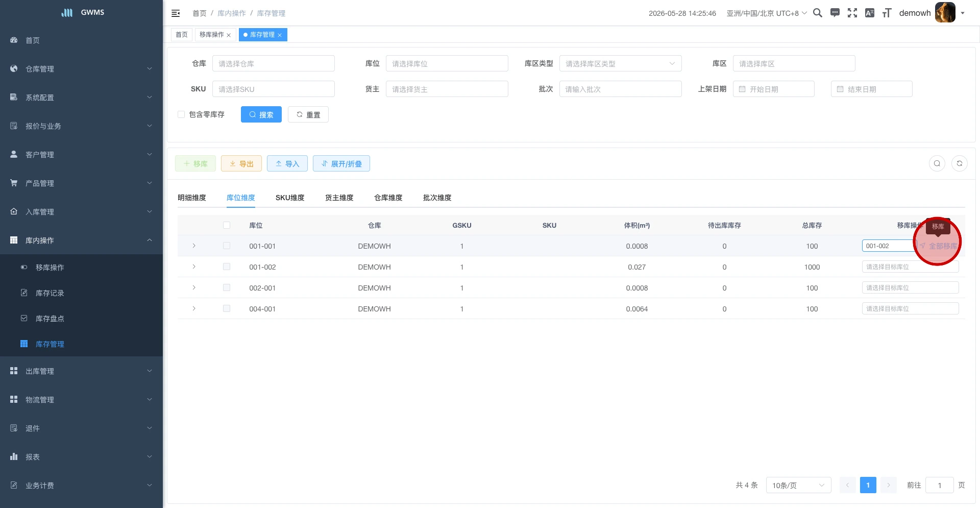Screen dimensions: 980x508
Task: Toggle the select-all header checkbox
Action: tap(227, 225)
